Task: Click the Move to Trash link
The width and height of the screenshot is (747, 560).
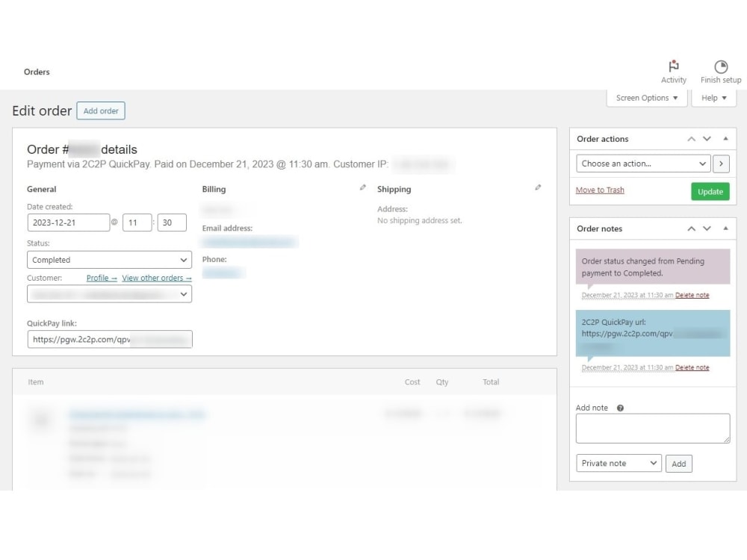Action: [600, 190]
